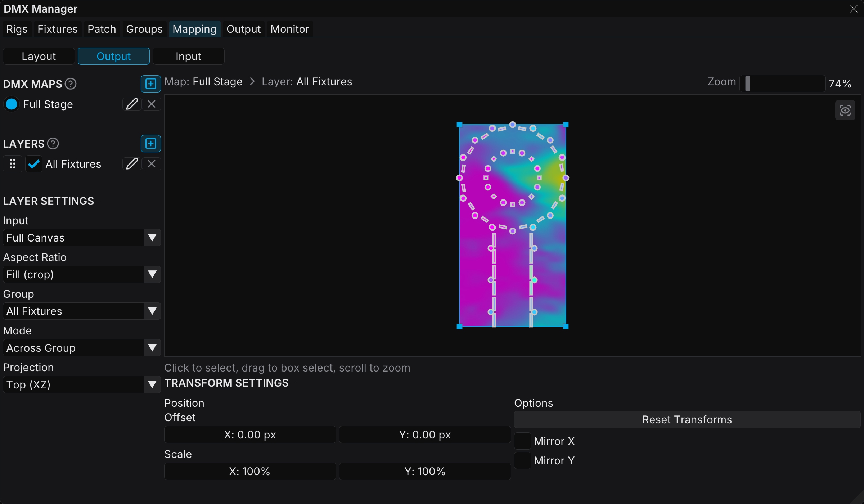Select the bottom-left transform handle
Image resolution: width=864 pixels, height=504 pixels.
(459, 327)
